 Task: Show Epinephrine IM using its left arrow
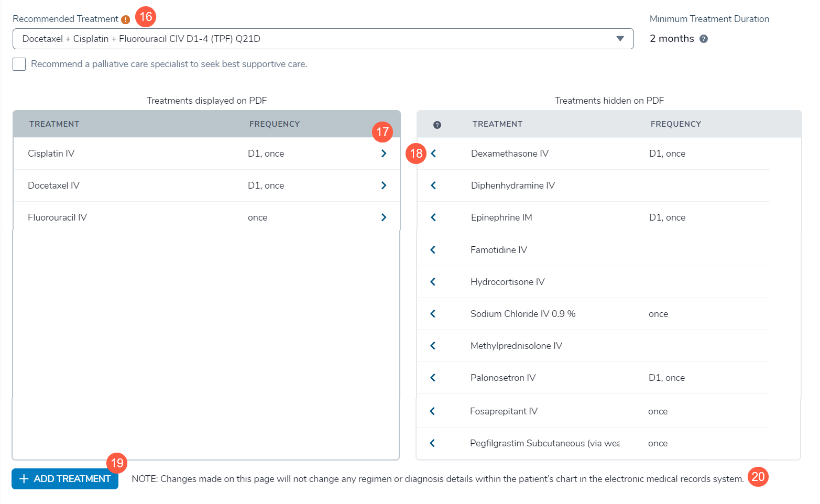coord(433,217)
